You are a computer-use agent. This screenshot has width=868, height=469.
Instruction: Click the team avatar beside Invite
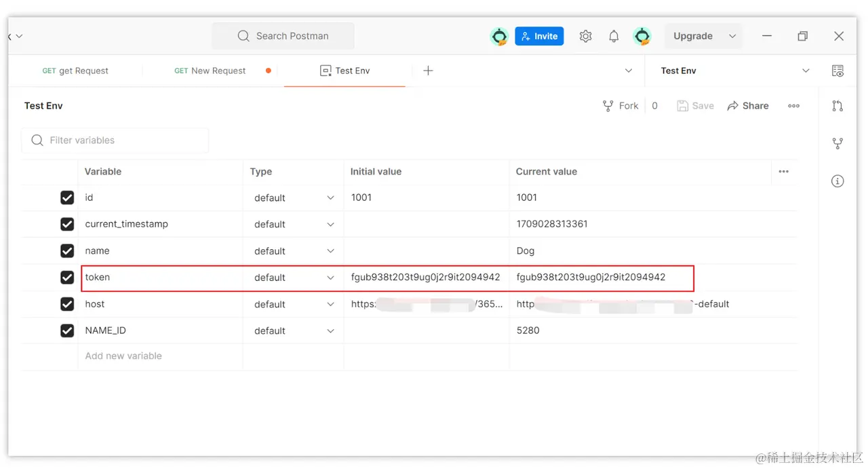coord(500,36)
